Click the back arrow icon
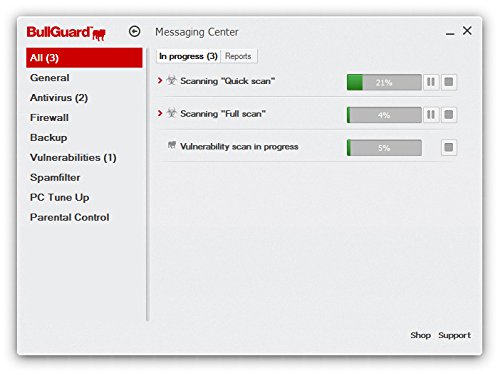500x373 pixels. click(x=135, y=32)
